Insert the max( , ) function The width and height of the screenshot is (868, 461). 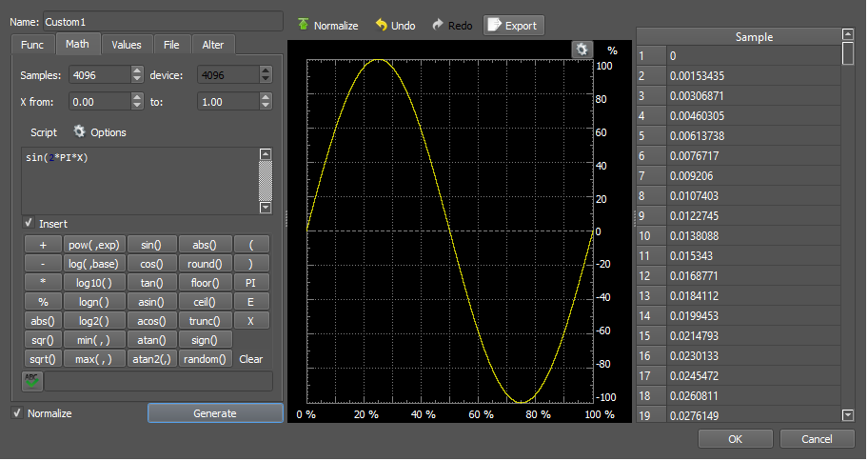pyautogui.click(x=94, y=359)
